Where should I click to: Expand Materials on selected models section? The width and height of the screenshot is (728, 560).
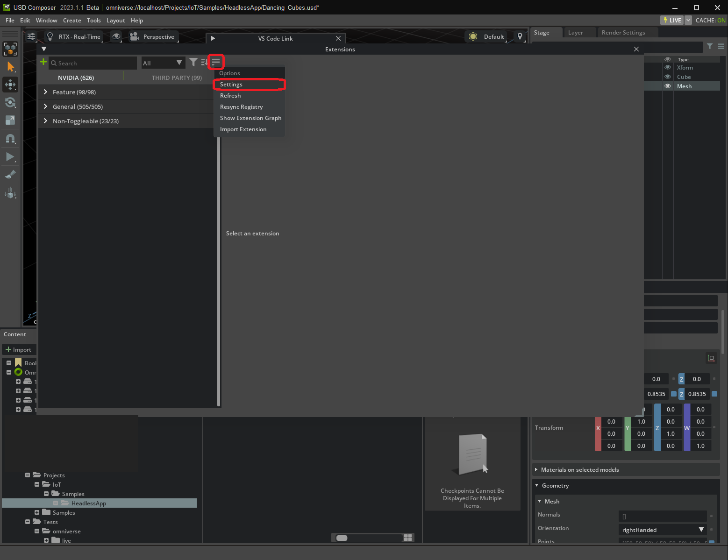tap(536, 469)
